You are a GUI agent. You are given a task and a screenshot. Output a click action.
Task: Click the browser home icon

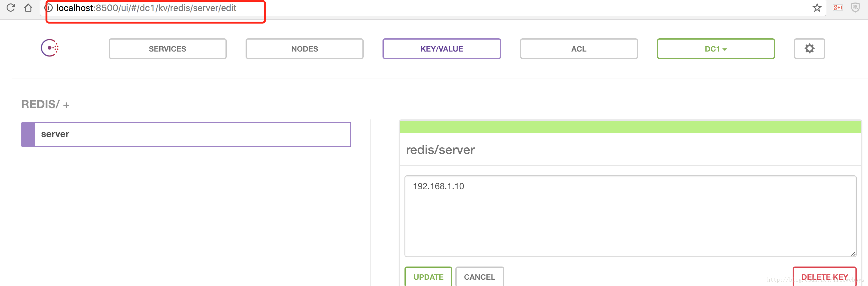[28, 8]
